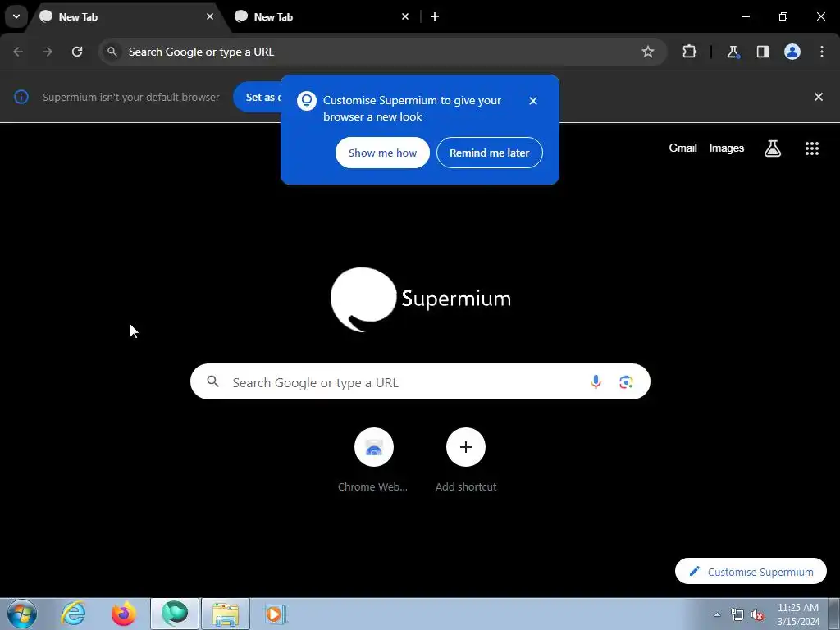Viewport: 840px width, 630px height.
Task: Click the page search box
Action: [420, 382]
